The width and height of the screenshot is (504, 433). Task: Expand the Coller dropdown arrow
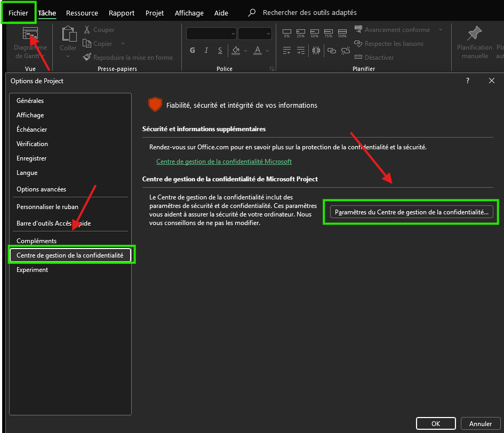pos(68,57)
